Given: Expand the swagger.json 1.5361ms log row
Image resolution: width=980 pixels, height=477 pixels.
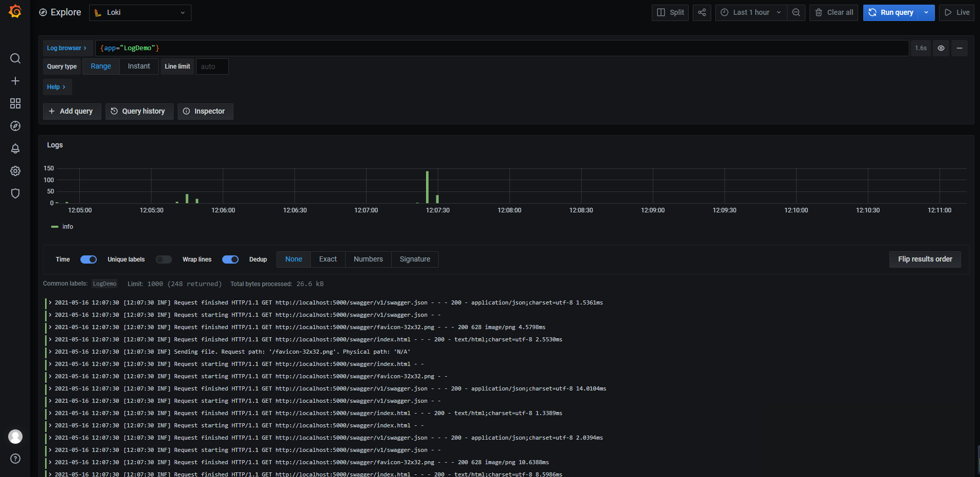Looking at the screenshot, I should (50, 302).
